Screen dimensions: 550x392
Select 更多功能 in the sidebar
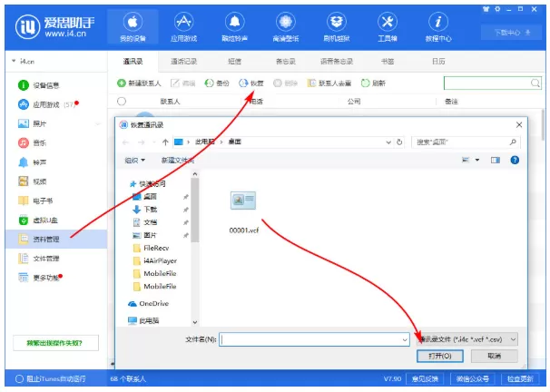[40, 278]
